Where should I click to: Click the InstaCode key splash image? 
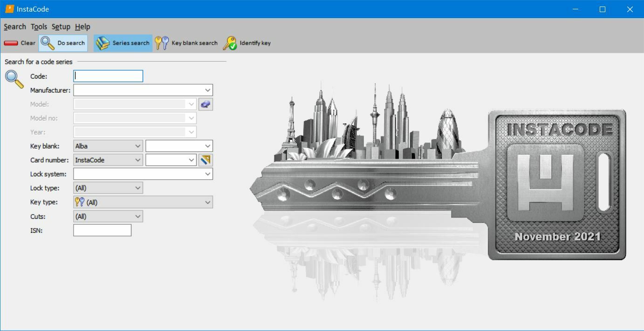pyautogui.click(x=438, y=191)
